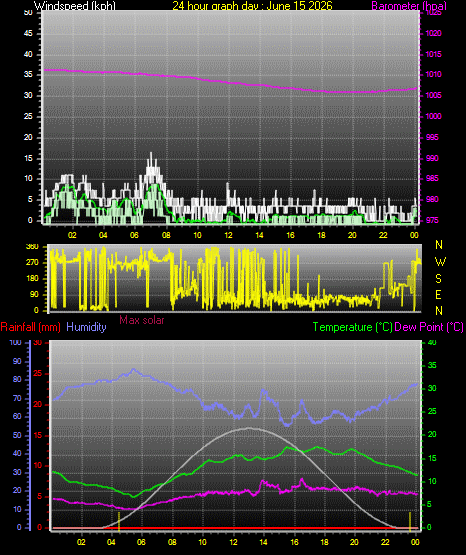This screenshot has width=466, height=555.
Task: Click the "1020" barometer axis value
Action: [433, 33]
